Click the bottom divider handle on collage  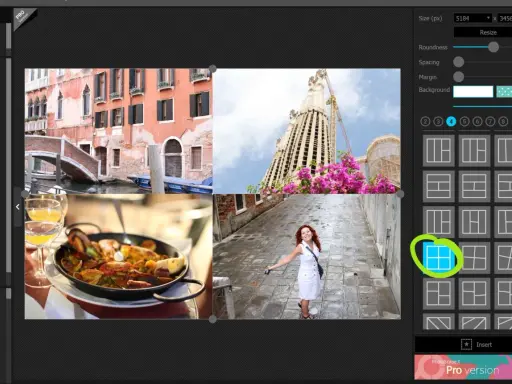pyautogui.click(x=213, y=319)
